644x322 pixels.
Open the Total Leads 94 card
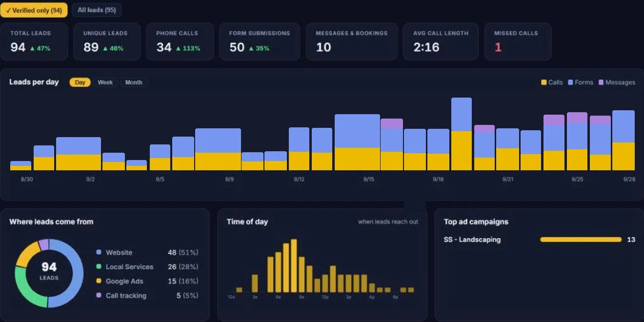pyautogui.click(x=34, y=41)
